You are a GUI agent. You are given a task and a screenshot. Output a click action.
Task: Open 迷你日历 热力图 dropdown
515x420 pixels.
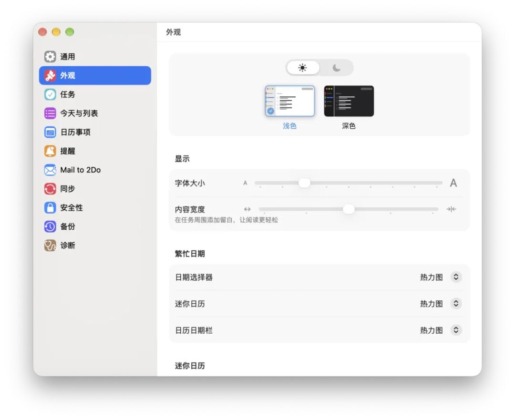point(456,303)
